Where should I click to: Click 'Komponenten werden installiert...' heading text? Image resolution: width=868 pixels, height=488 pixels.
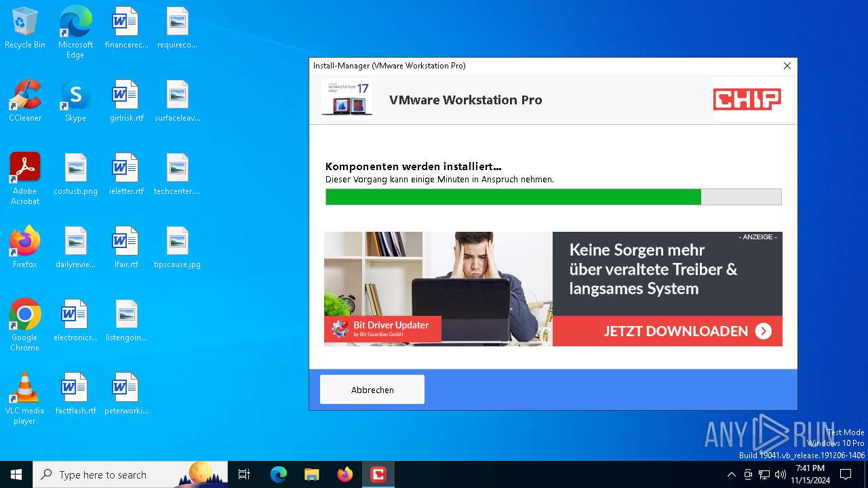[414, 166]
